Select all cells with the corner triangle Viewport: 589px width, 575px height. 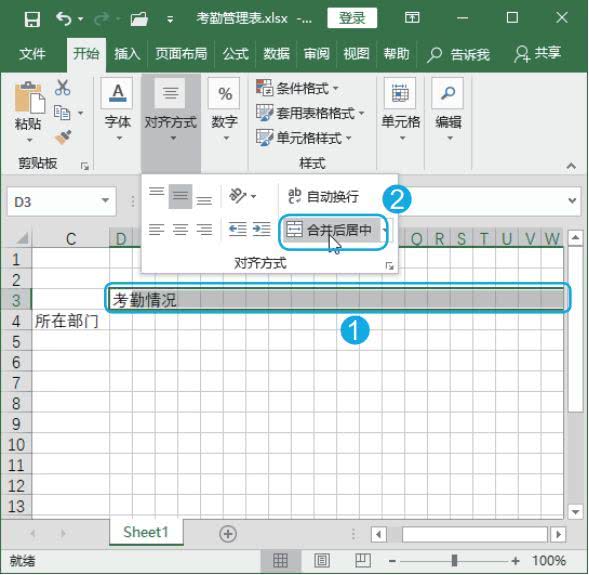coord(22,238)
